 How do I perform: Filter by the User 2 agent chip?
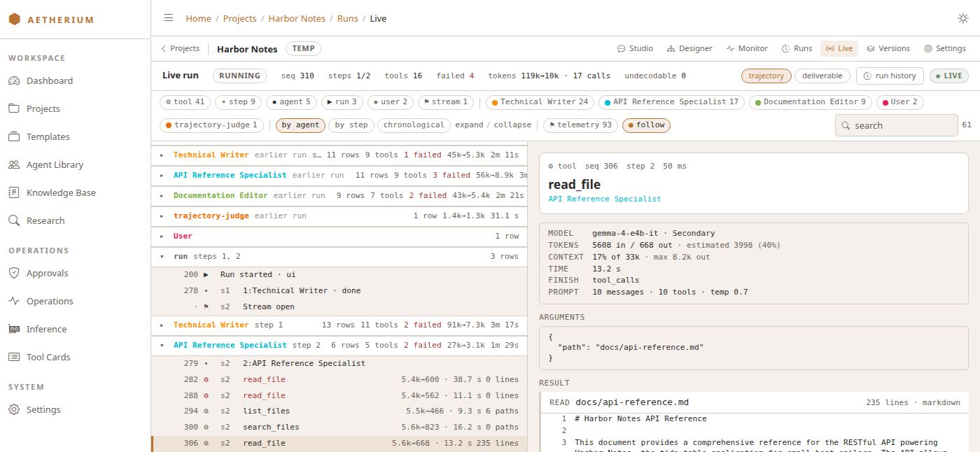point(899,102)
